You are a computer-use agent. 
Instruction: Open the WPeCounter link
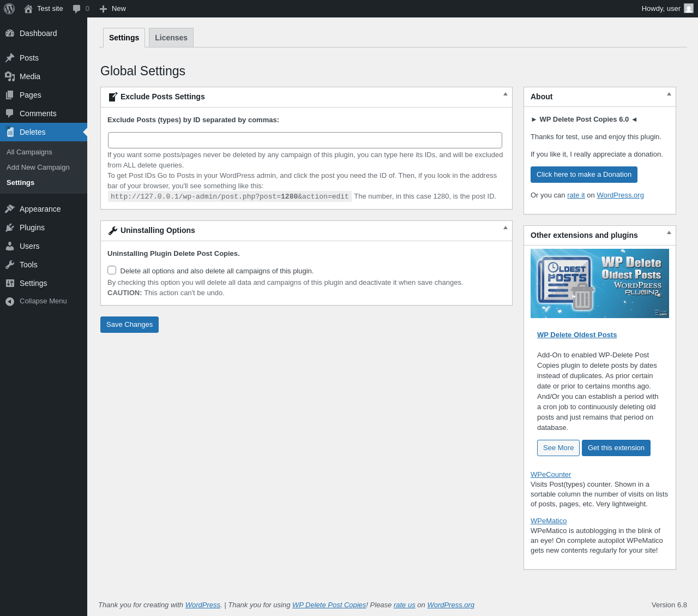pyautogui.click(x=551, y=475)
